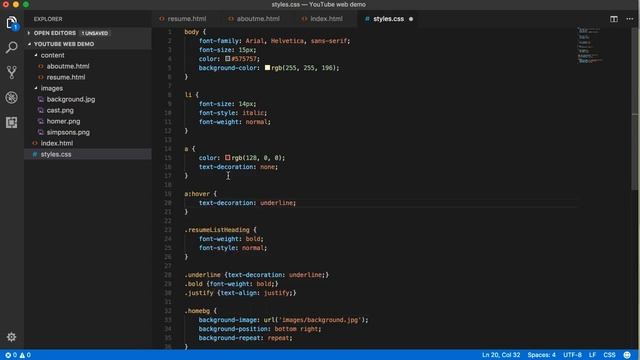
Task: Click the UTF-8 encoding indicator
Action: [572, 355]
